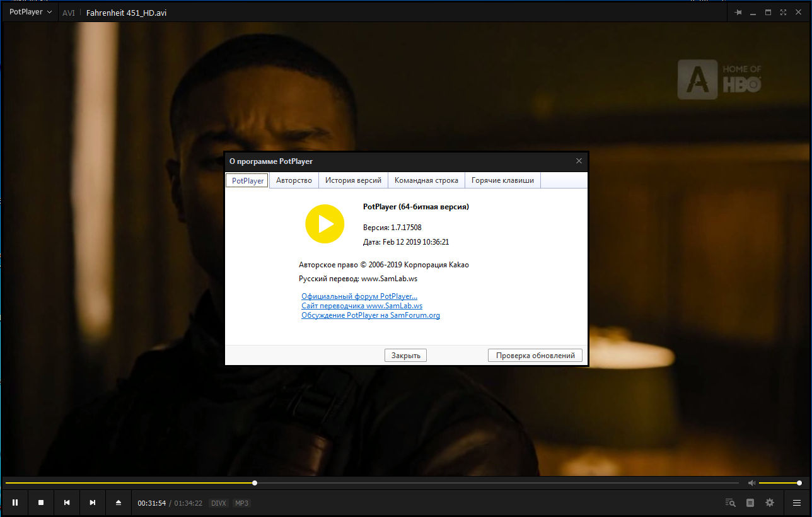Toggle the playlist panel icon
Viewport: 812px width, 517px height.
(750, 502)
